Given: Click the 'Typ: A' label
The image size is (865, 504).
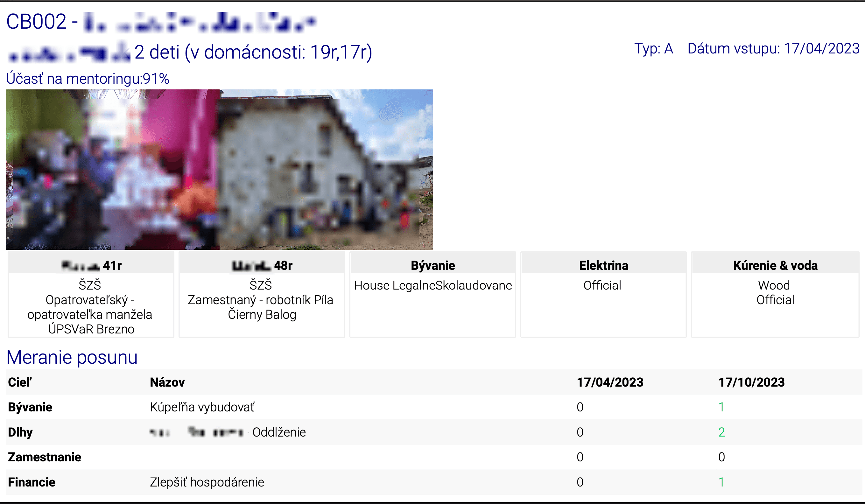Looking at the screenshot, I should tap(654, 49).
